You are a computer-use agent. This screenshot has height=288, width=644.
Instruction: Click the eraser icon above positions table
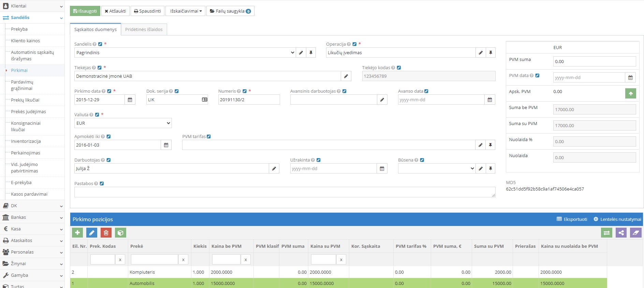point(635,233)
